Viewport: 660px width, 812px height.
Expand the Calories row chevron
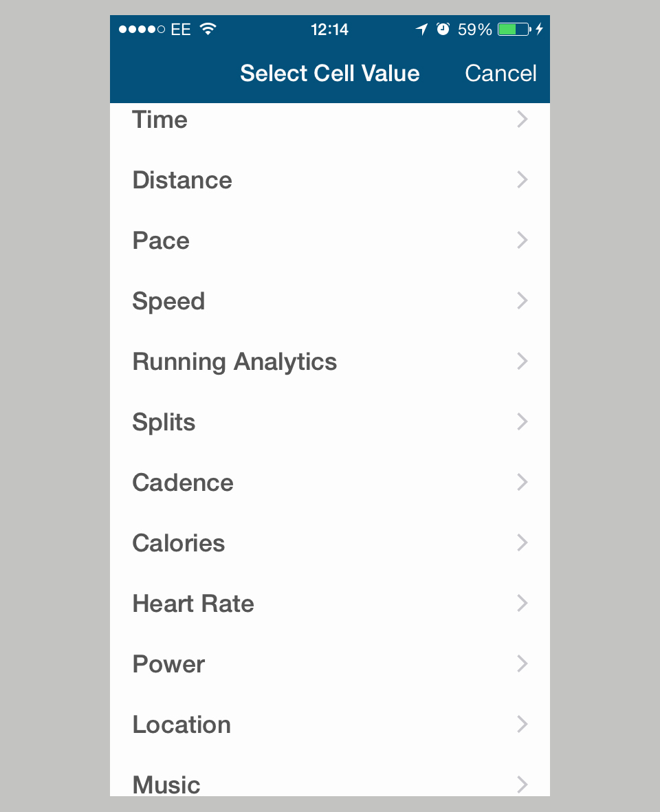click(522, 542)
